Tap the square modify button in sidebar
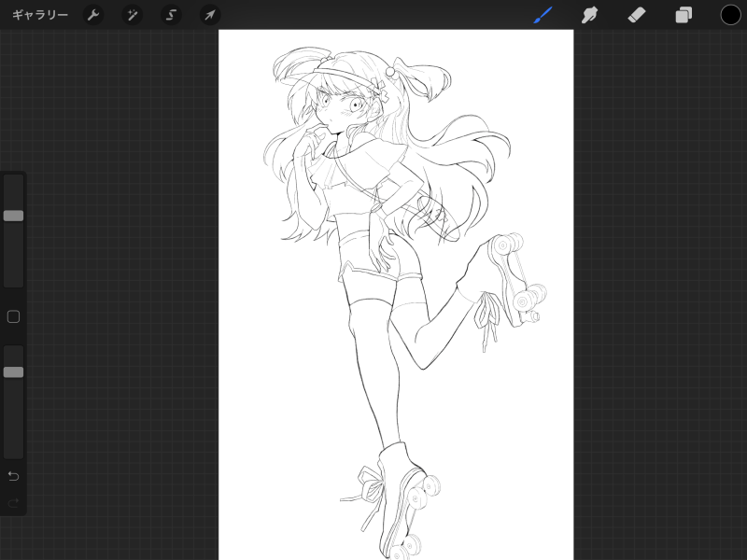The height and width of the screenshot is (560, 747). point(13,316)
